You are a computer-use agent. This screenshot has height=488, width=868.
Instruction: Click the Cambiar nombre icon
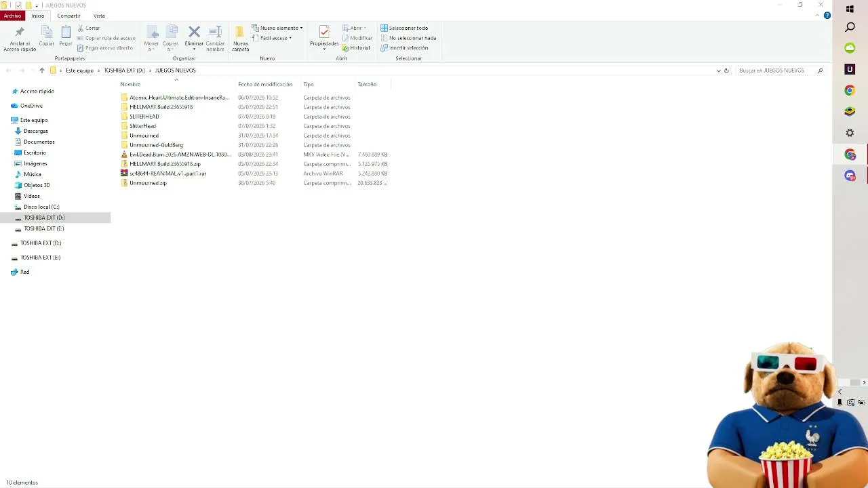[215, 32]
